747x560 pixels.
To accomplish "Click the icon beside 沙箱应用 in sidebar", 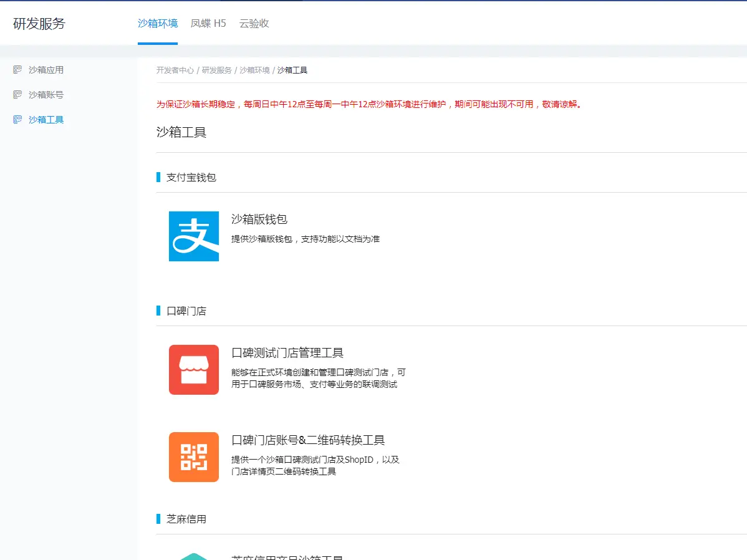I will [17, 70].
